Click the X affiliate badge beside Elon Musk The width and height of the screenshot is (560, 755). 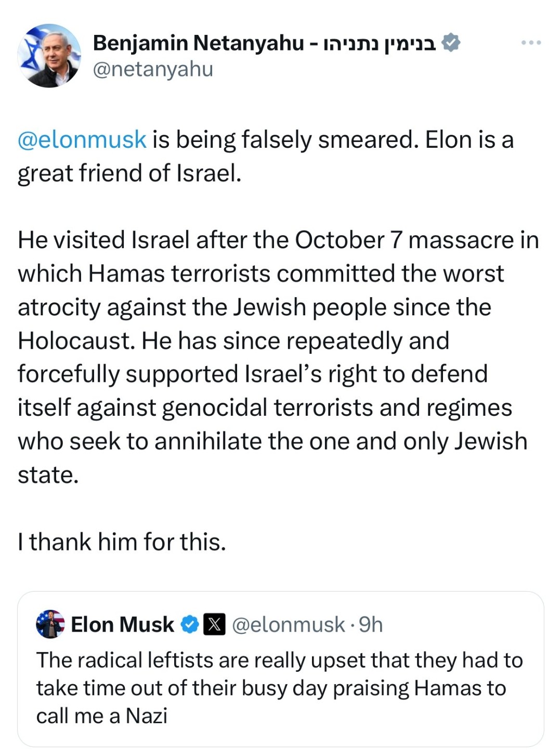[214, 624]
